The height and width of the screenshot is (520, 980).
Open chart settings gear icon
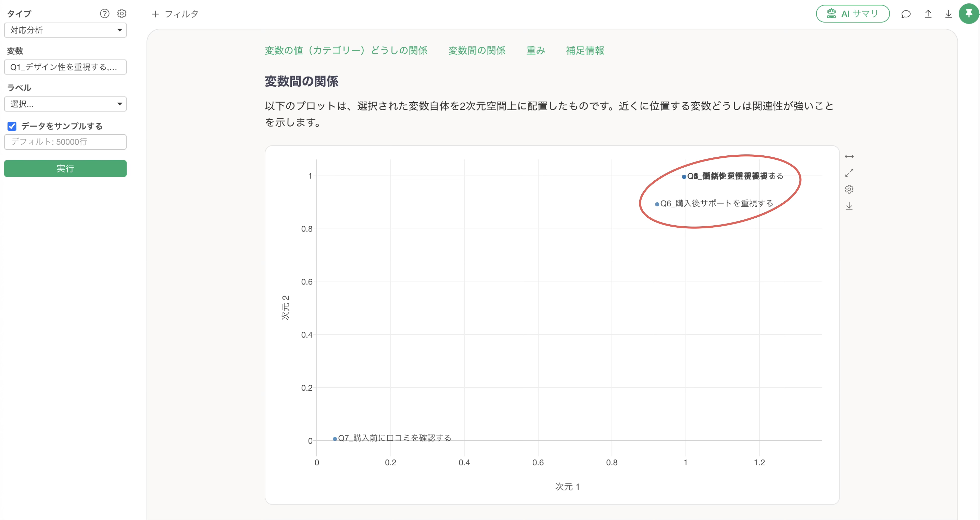click(849, 189)
